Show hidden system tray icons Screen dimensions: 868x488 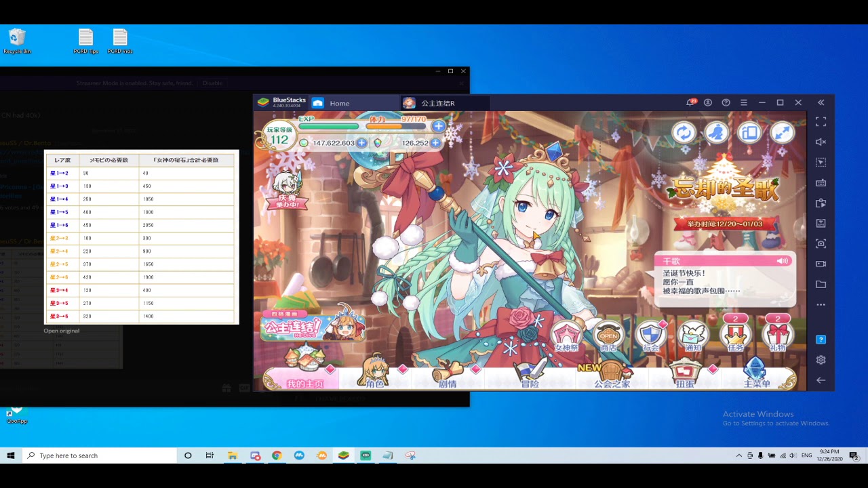click(x=738, y=455)
